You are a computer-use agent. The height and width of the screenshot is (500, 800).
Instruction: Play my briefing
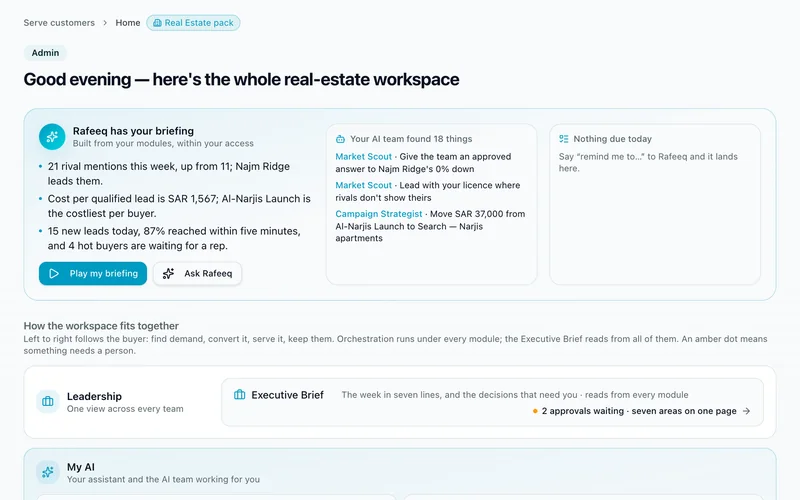coord(93,273)
